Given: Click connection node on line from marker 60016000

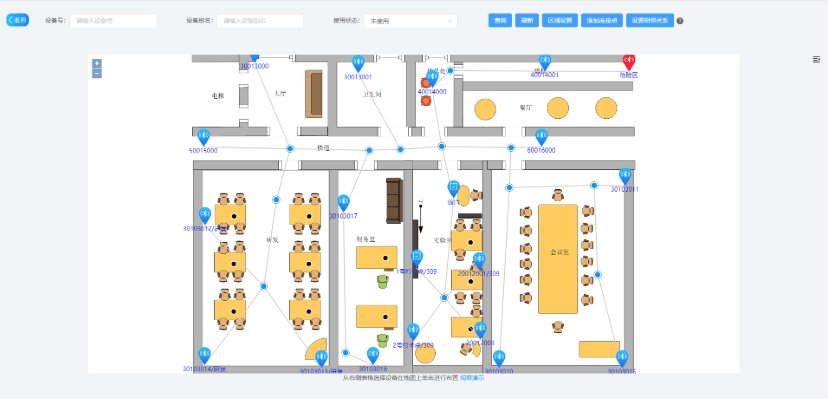Looking at the screenshot, I should click(x=511, y=148).
